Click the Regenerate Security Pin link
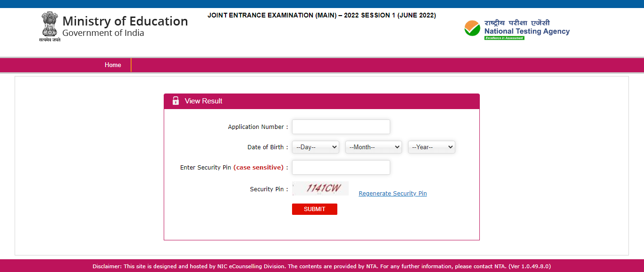Screen dimensions: 644x272 [x=393, y=194]
